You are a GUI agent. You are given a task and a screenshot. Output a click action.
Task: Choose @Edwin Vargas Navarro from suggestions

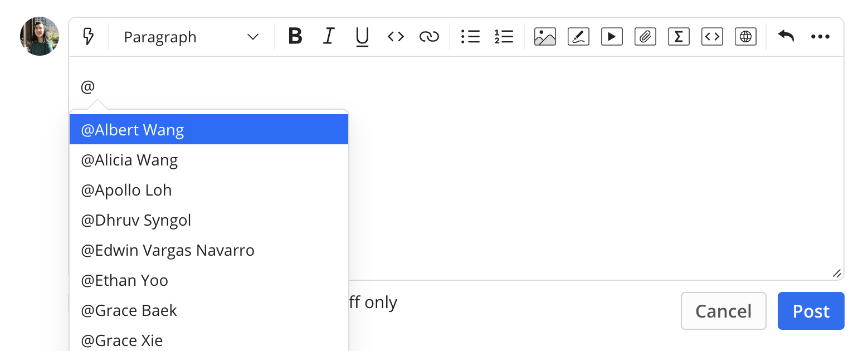209,250
